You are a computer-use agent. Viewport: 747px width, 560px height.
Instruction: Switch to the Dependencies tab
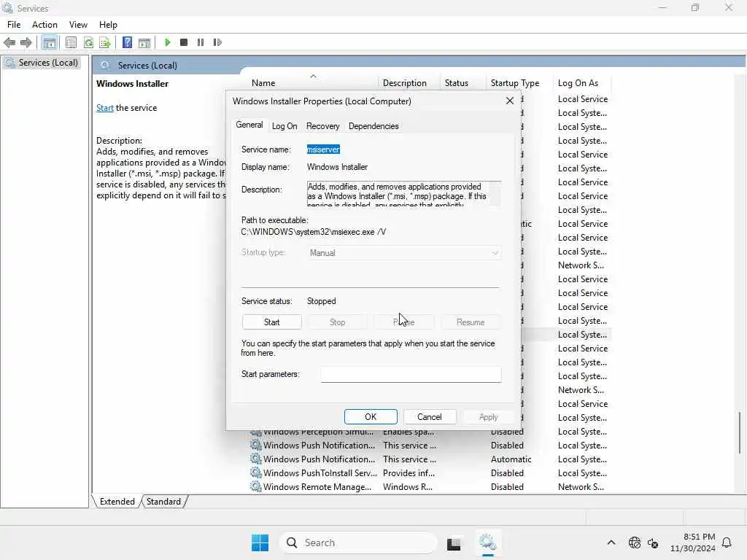coord(373,126)
